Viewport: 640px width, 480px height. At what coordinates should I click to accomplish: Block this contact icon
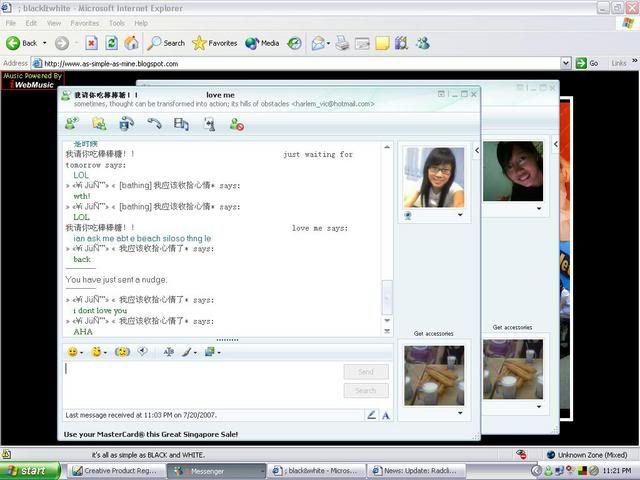tap(237, 124)
